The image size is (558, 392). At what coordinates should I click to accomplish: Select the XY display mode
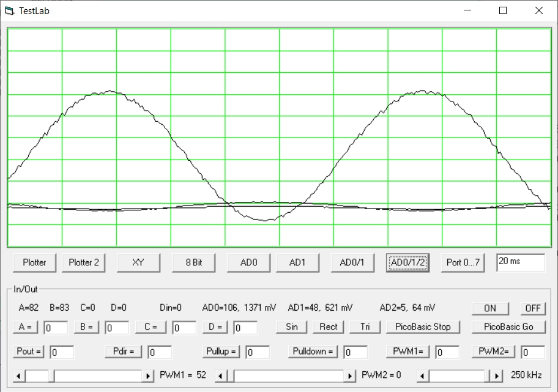138,262
